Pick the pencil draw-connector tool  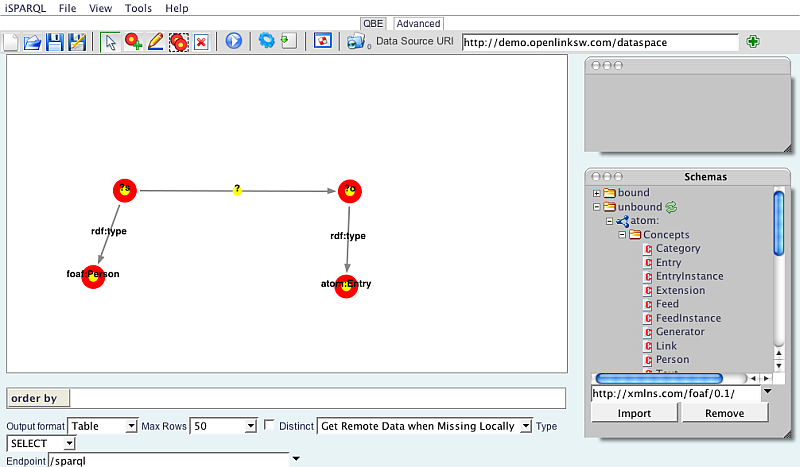(x=156, y=42)
